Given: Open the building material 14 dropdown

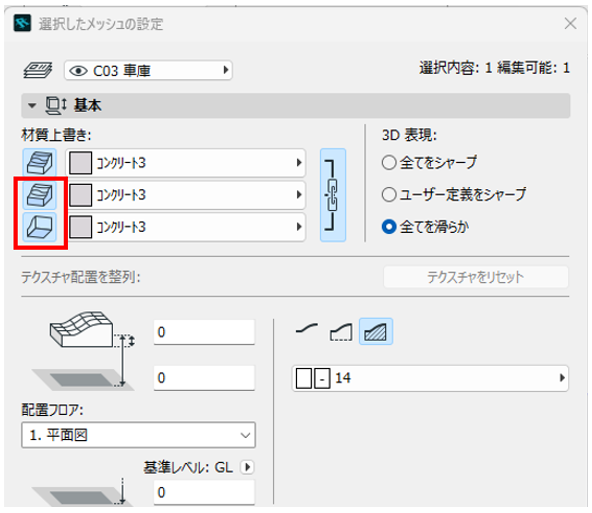Looking at the screenshot, I should [430, 378].
